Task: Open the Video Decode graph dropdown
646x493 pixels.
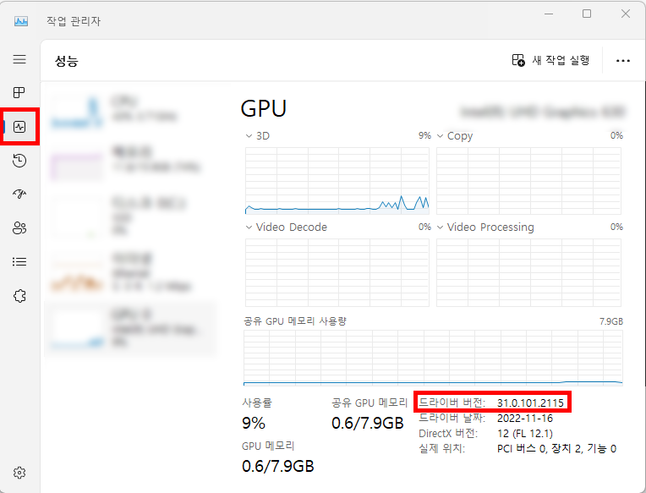Action: 286,227
